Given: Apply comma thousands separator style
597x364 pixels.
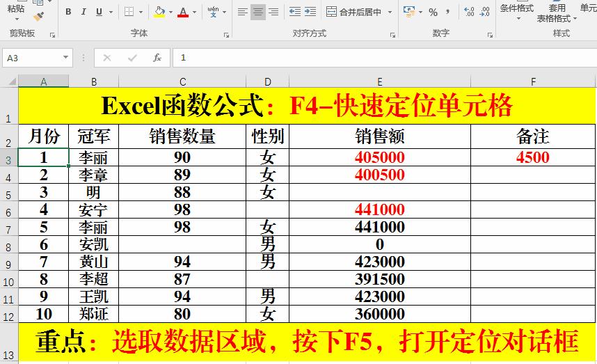Looking at the screenshot, I should [448, 12].
